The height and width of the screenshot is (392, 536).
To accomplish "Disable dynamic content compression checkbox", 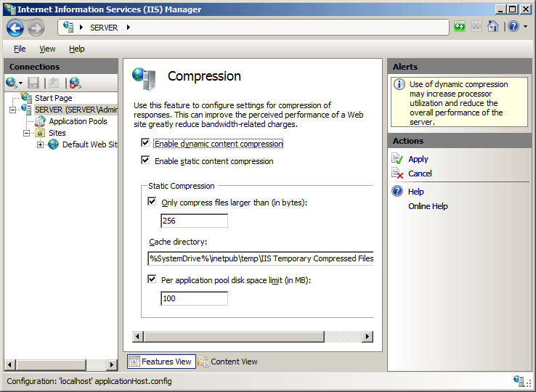I will (146, 144).
